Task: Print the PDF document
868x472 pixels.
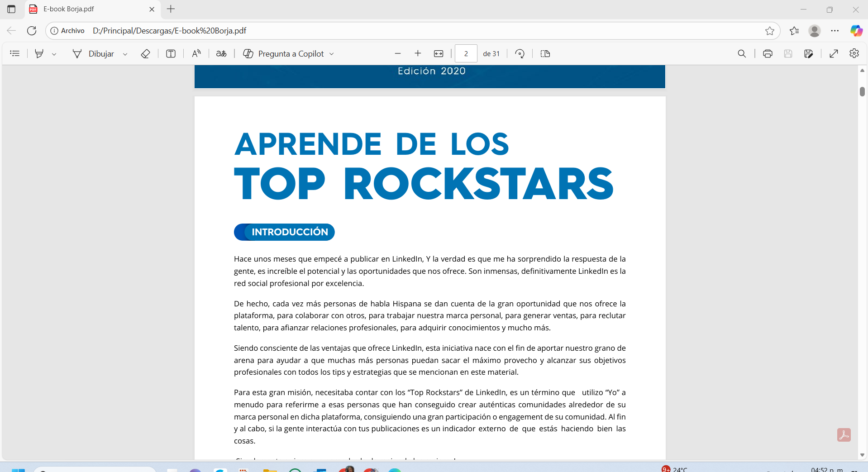Action: pyautogui.click(x=768, y=54)
